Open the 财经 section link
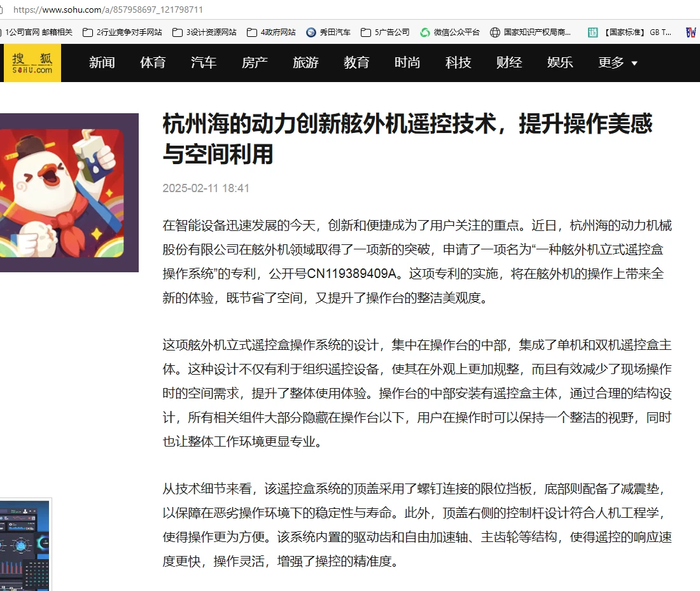The height and width of the screenshot is (591, 700). pyautogui.click(x=508, y=62)
